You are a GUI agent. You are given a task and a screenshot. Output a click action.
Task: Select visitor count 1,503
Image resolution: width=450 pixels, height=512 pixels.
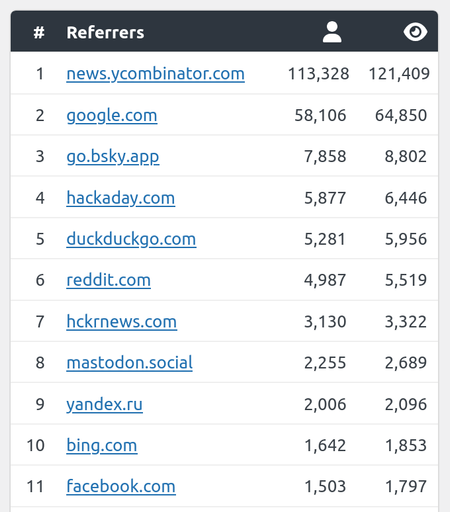325,487
